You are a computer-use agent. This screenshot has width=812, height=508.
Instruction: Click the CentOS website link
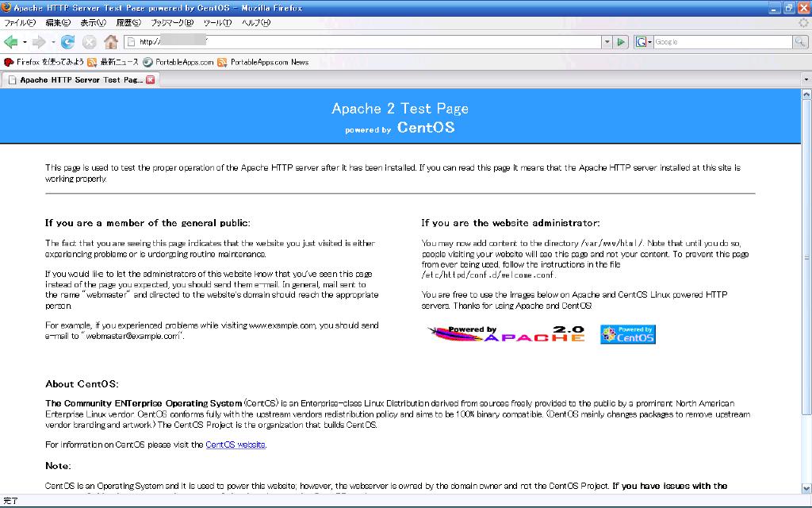pyautogui.click(x=236, y=444)
